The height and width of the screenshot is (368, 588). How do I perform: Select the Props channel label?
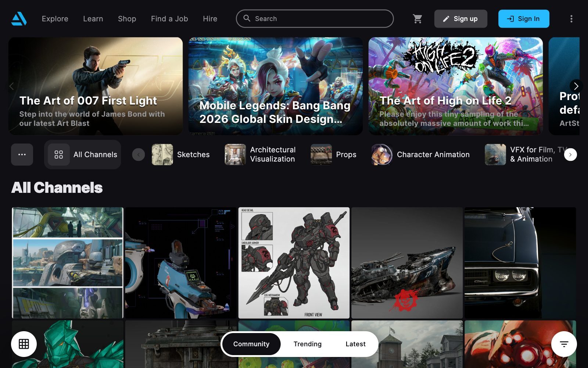pos(346,155)
